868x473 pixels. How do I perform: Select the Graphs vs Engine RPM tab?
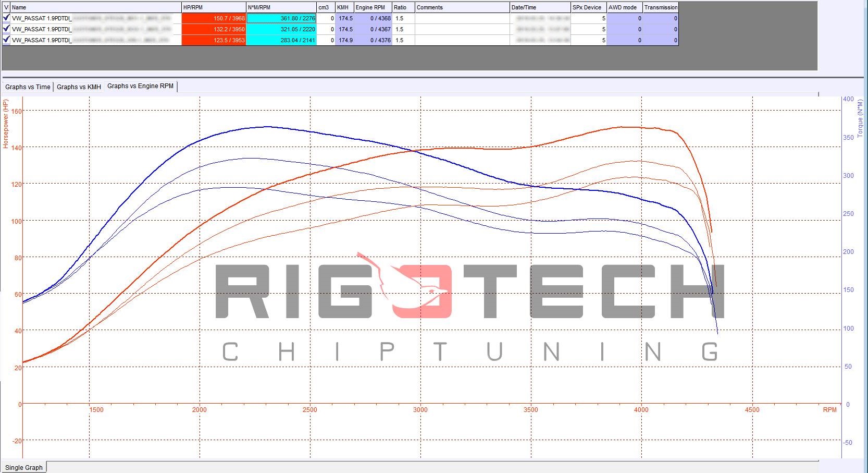pyautogui.click(x=141, y=86)
